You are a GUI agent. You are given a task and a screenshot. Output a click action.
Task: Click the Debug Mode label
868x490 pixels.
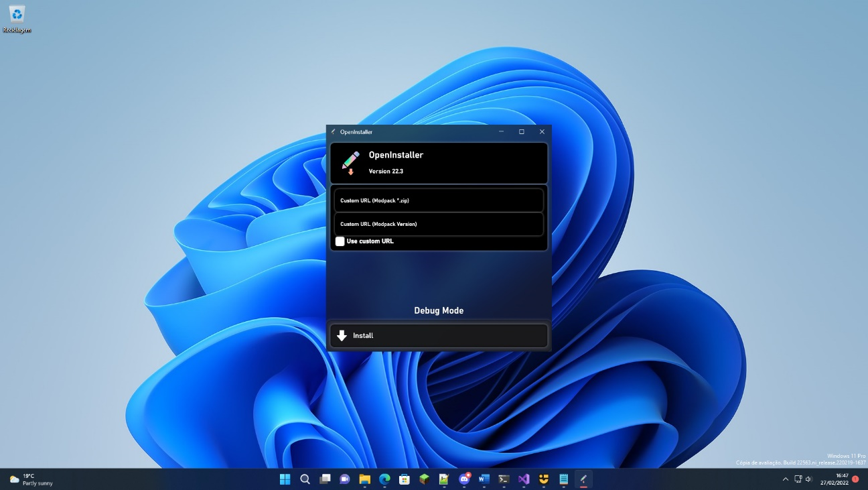click(x=439, y=311)
